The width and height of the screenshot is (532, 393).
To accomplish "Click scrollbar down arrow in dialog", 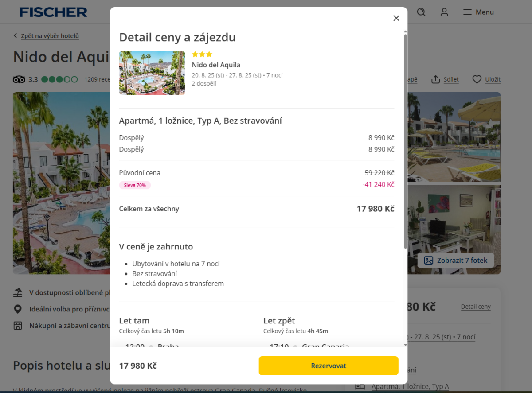I will click(405, 344).
